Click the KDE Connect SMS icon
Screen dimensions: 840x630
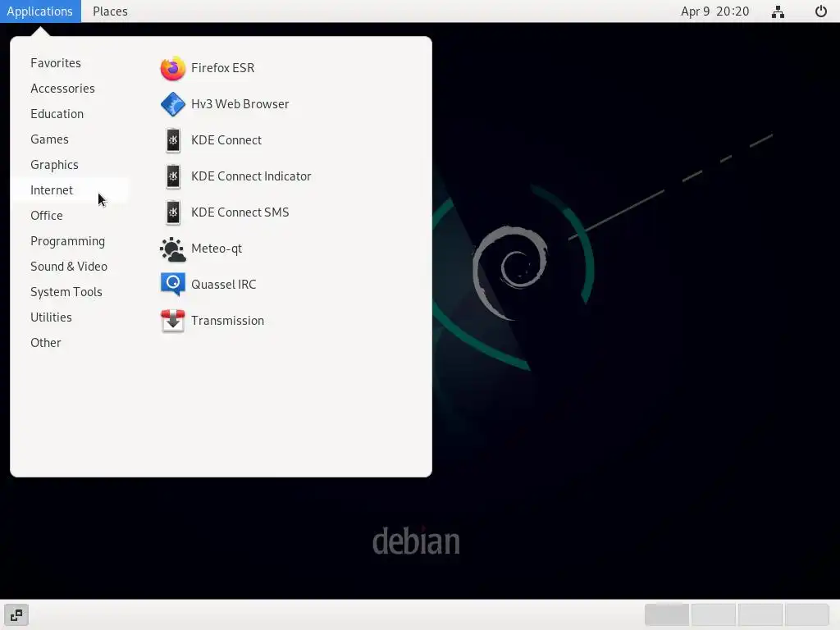pos(172,212)
